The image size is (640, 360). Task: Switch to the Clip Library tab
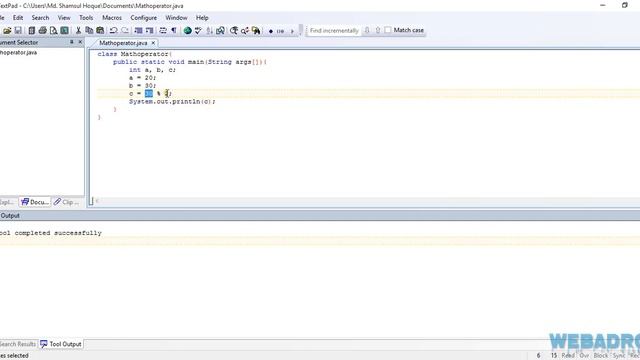67,202
